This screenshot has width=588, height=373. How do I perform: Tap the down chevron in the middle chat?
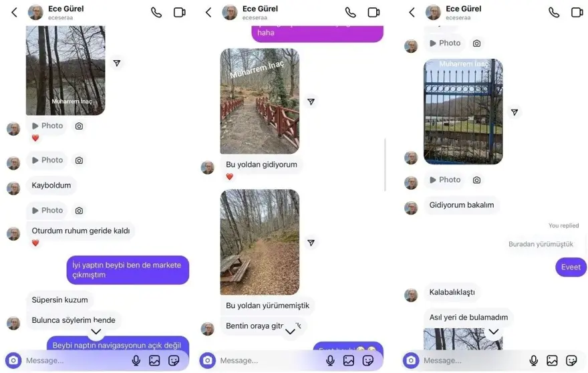coord(290,332)
